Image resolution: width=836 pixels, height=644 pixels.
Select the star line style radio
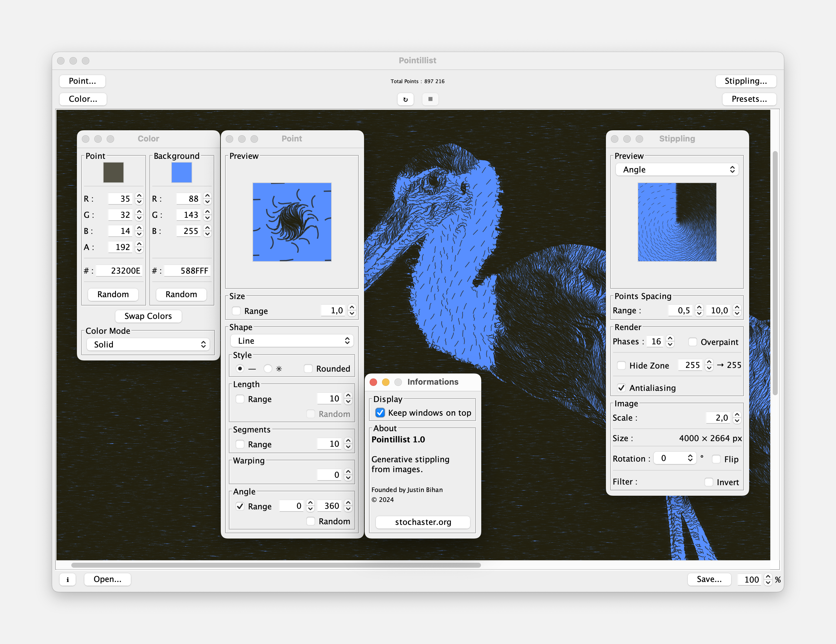point(268,368)
